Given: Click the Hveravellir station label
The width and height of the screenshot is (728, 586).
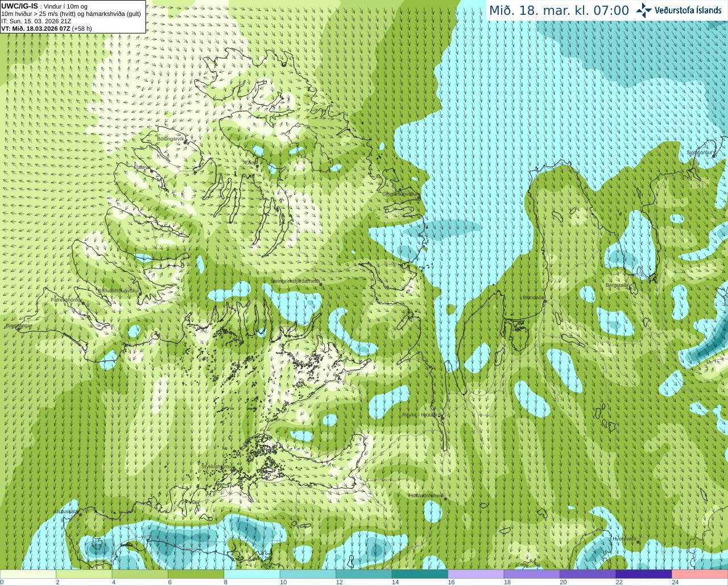Looking at the screenshot, I should 624,538.
